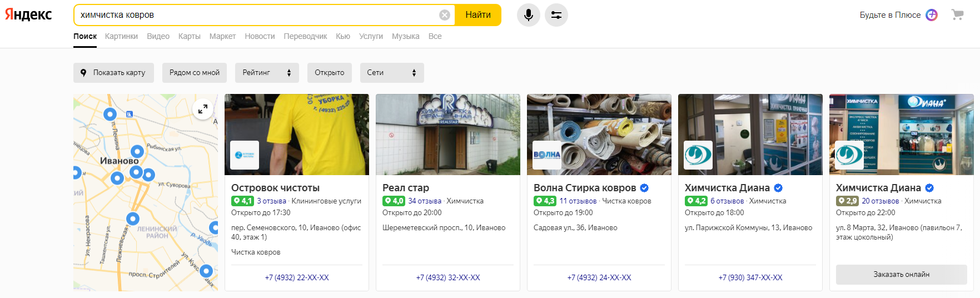Image resolution: width=980 pixels, height=298 pixels.
Task: Open Реал стар 34 отзыва link
Action: (425, 201)
